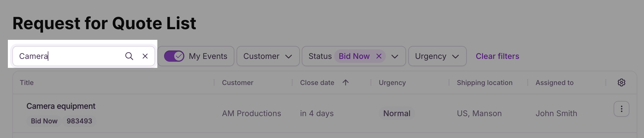Sort by the Customer column header

pos(237,82)
